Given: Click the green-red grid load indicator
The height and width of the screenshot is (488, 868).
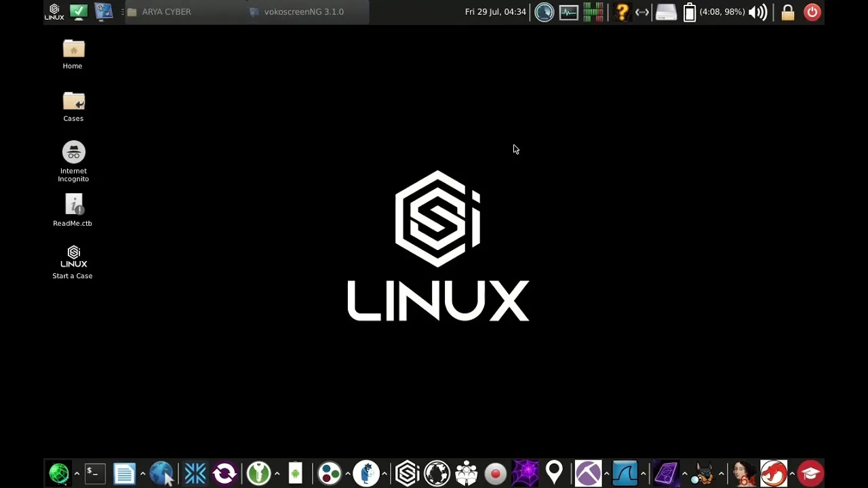Looking at the screenshot, I should 593,12.
